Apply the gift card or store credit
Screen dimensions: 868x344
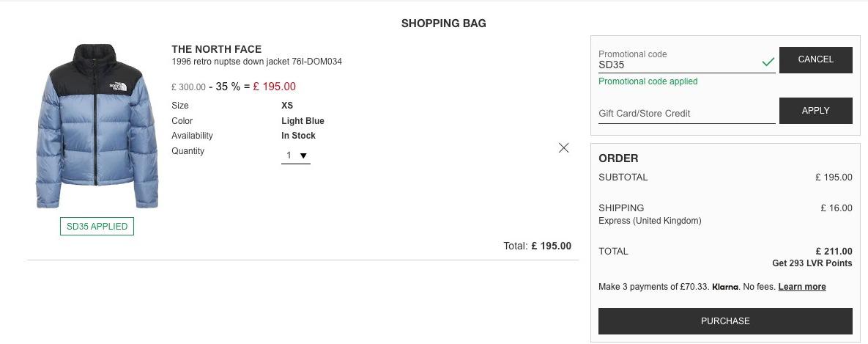tap(815, 111)
